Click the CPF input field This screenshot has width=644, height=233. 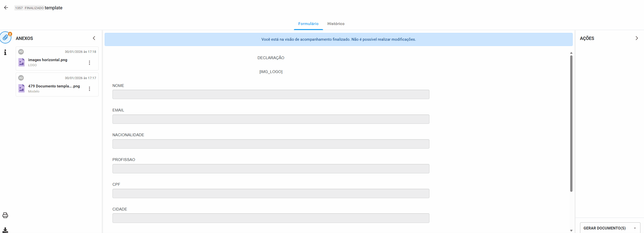(x=271, y=194)
